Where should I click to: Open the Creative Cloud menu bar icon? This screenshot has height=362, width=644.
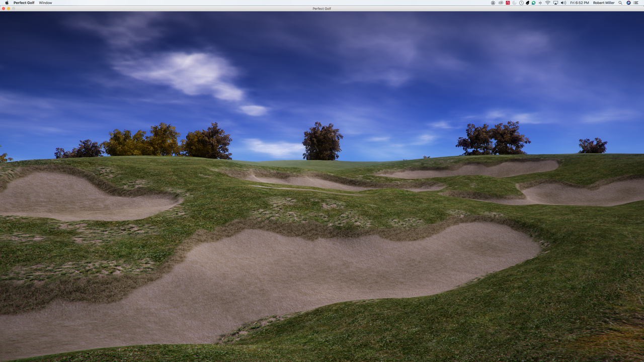[501, 3]
